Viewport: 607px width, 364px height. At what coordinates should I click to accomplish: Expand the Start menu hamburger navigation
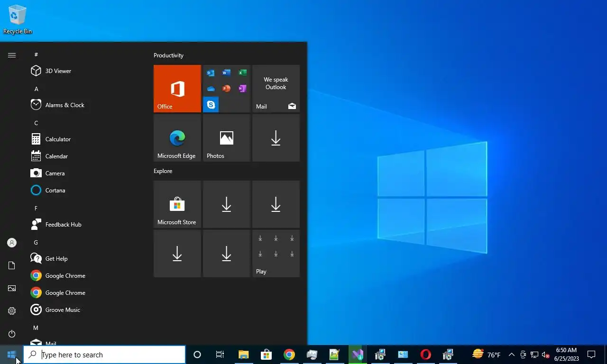tap(12, 55)
